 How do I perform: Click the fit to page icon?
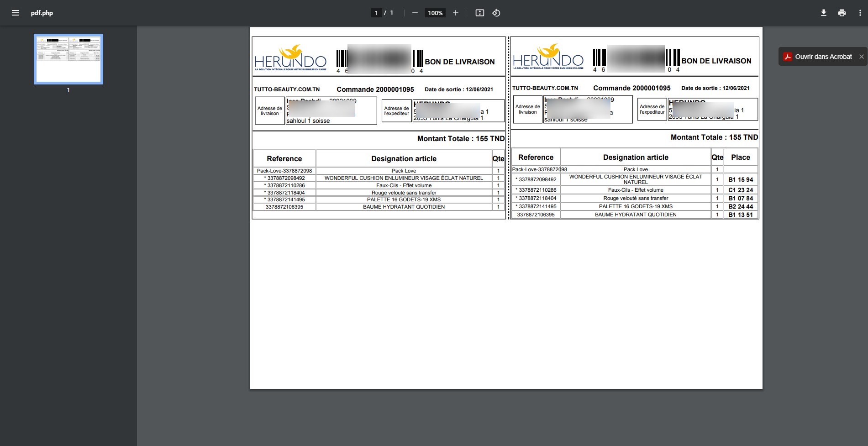pos(480,13)
